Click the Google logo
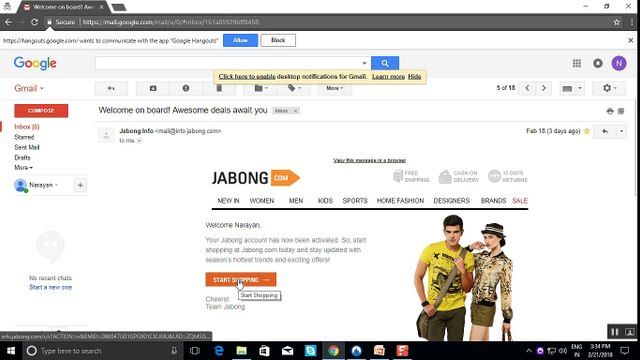The width and height of the screenshot is (640, 360). coord(35,63)
